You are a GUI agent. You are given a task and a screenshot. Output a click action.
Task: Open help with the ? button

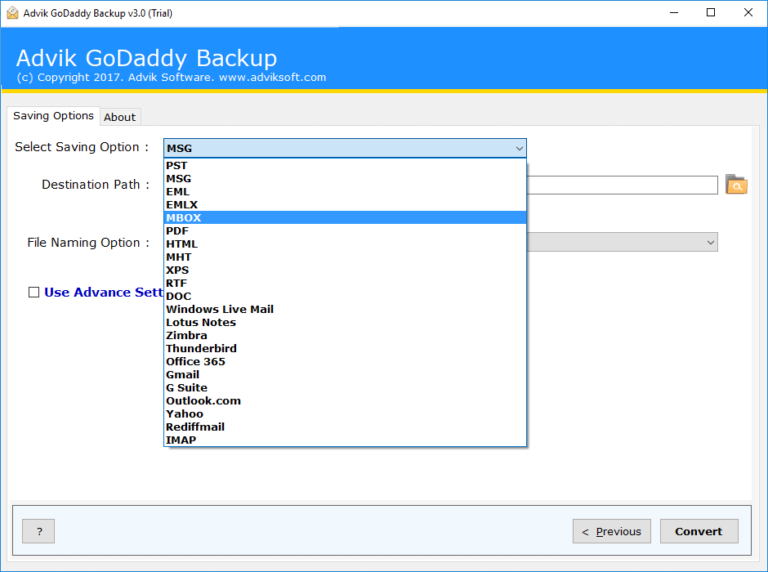coord(39,531)
